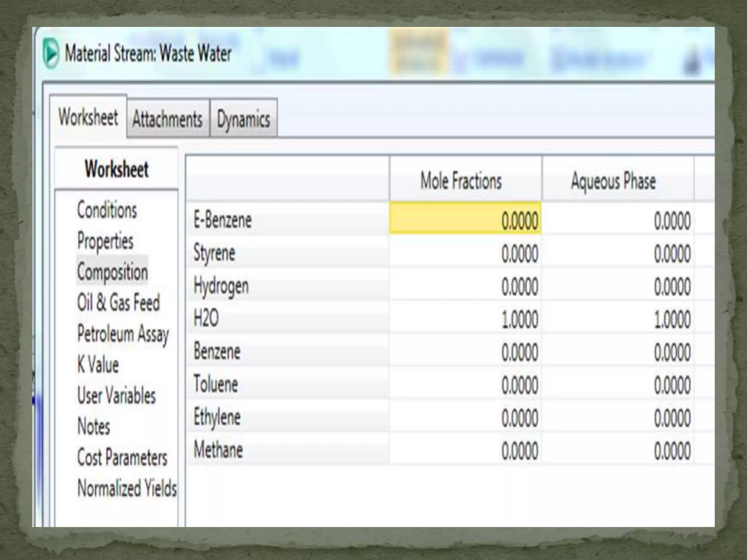Open Normalized Yields page

tap(127, 489)
